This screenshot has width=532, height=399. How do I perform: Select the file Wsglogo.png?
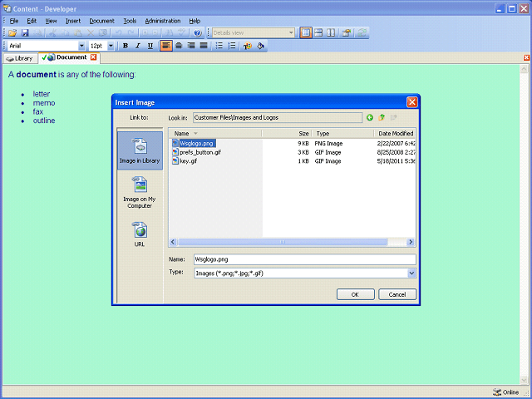[197, 144]
